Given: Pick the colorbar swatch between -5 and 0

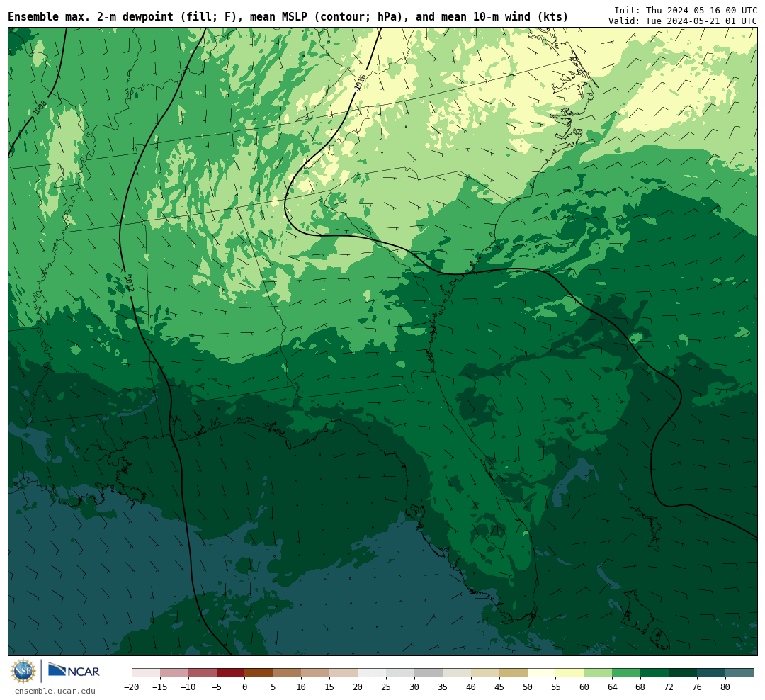Looking at the screenshot, I should click(x=230, y=673).
